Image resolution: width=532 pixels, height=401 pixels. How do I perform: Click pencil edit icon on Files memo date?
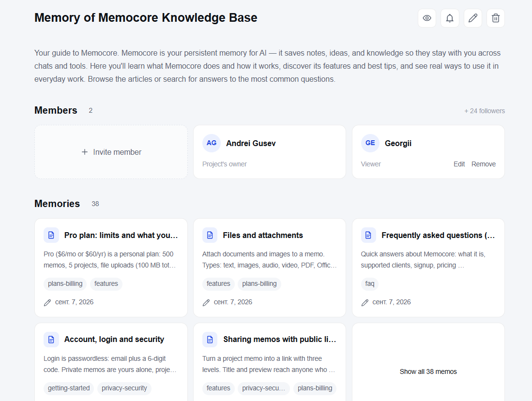point(206,303)
